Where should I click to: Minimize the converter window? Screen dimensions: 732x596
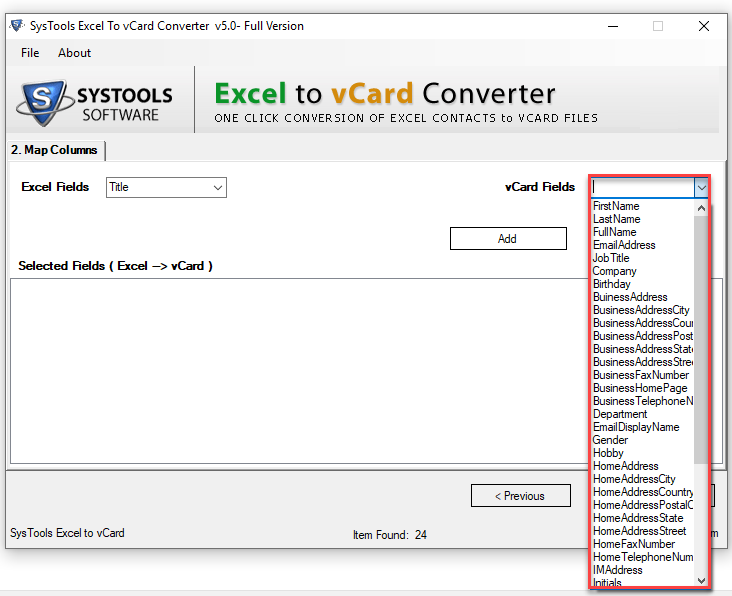[611, 26]
